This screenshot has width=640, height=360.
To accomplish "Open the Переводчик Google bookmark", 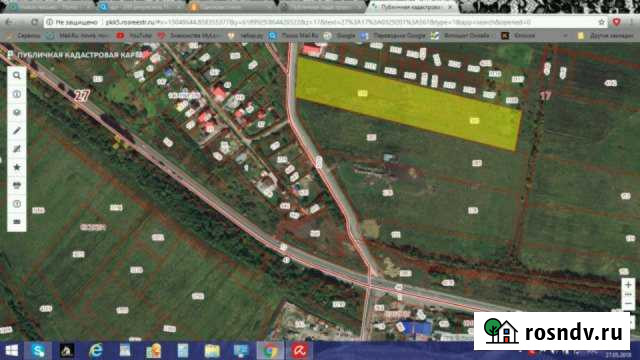I will coord(393,36).
